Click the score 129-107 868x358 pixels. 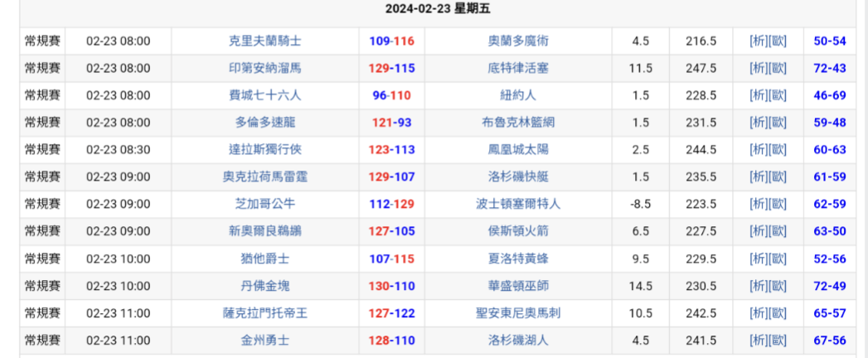coord(392,177)
